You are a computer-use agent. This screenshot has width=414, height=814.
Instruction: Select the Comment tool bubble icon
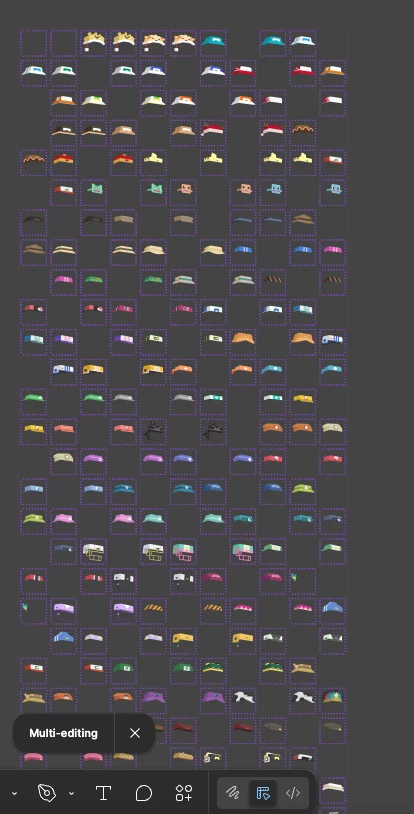coord(143,793)
